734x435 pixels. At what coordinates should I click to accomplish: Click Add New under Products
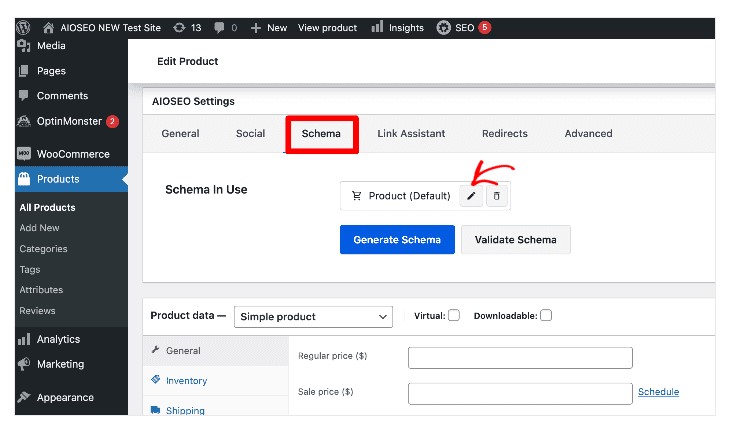[x=39, y=228]
